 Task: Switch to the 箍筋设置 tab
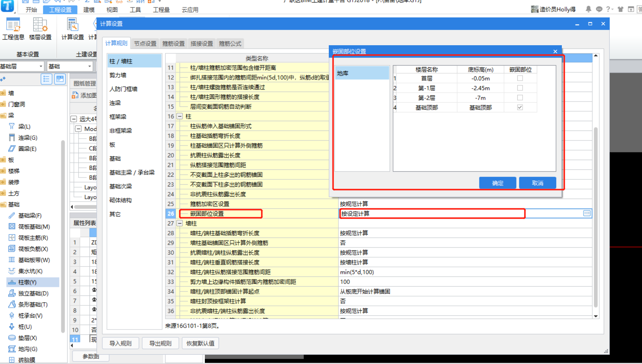point(173,43)
